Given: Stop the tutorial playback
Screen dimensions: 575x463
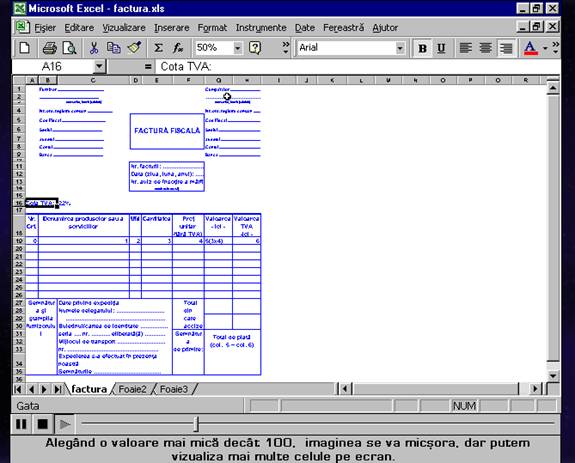Looking at the screenshot, I should click(43, 424).
